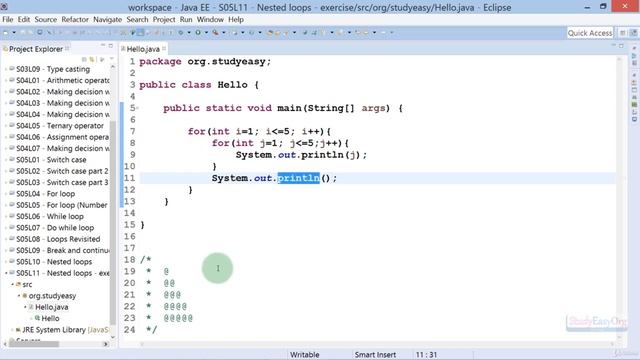Click 'Writable' in status bar
Image resolution: width=640 pixels, height=360 pixels.
304,355
